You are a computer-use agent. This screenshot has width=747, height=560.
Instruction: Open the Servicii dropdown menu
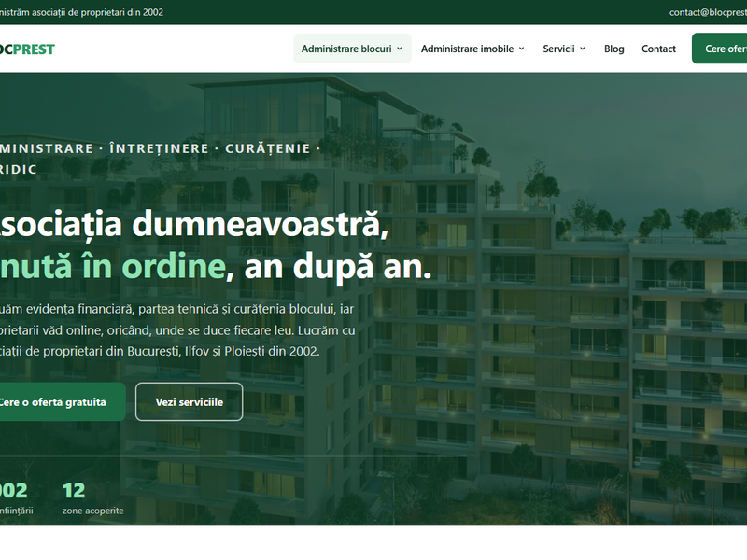[564, 49]
